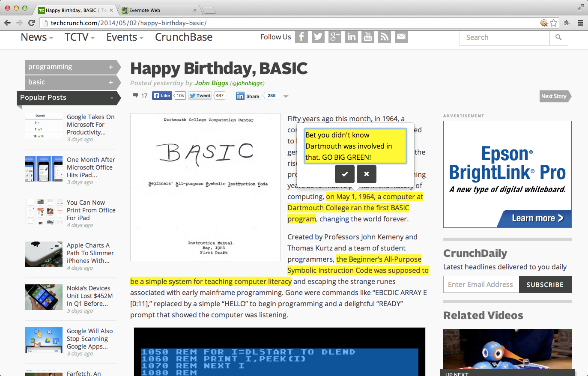The width and height of the screenshot is (588, 376).
Task: Click the Enter Email Address field
Action: click(x=481, y=284)
